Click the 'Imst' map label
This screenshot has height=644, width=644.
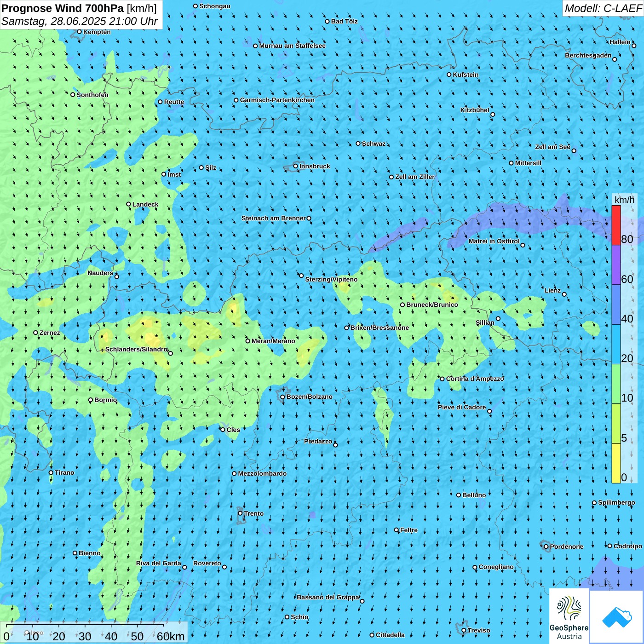point(174,174)
